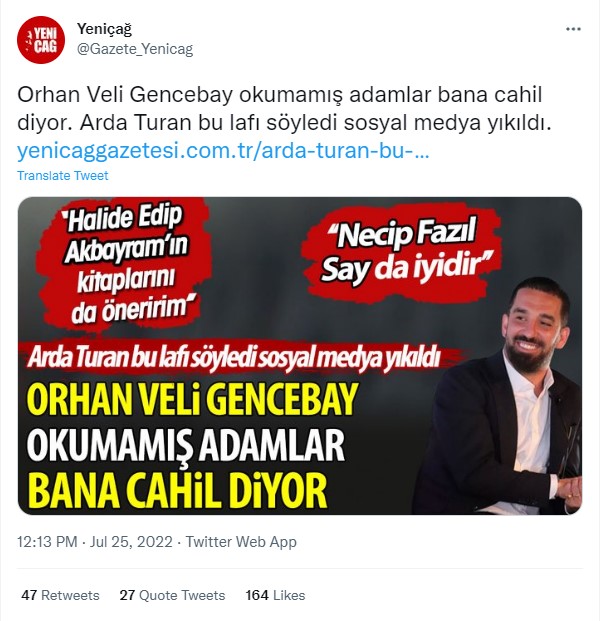Open the Twitter Web App source link
The height and width of the screenshot is (621, 601).
click(241, 542)
